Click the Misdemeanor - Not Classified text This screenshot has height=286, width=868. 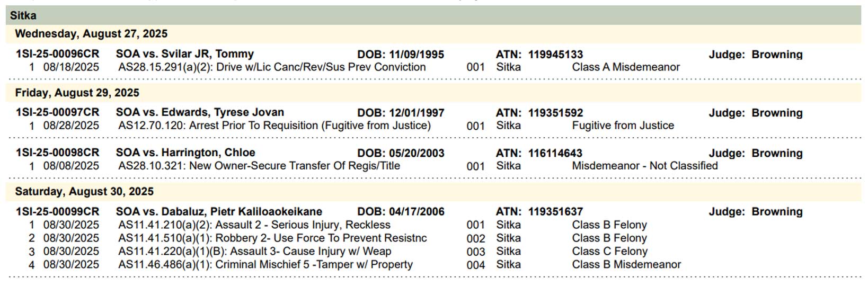coord(644,166)
